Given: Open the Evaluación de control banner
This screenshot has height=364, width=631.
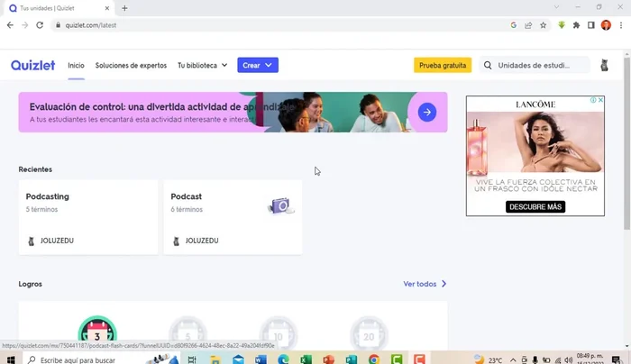Looking at the screenshot, I should pyautogui.click(x=233, y=113).
